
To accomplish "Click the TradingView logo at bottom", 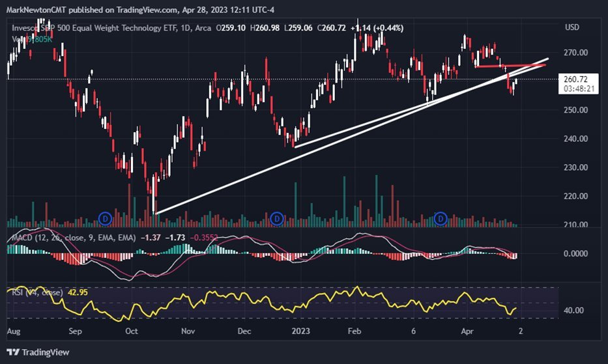I will 38,352.
